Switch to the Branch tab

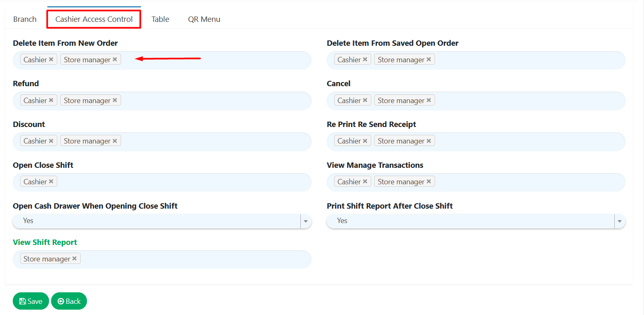click(24, 19)
